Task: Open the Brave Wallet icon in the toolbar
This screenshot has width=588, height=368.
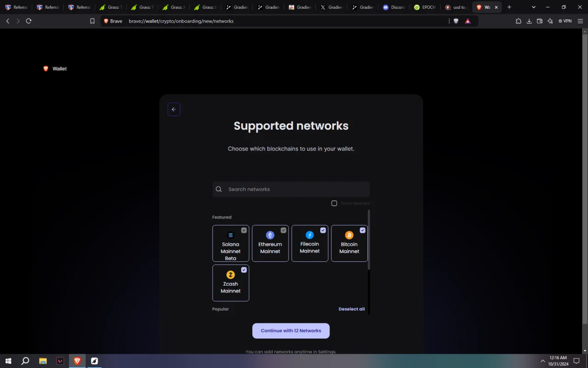Action: 540,21
